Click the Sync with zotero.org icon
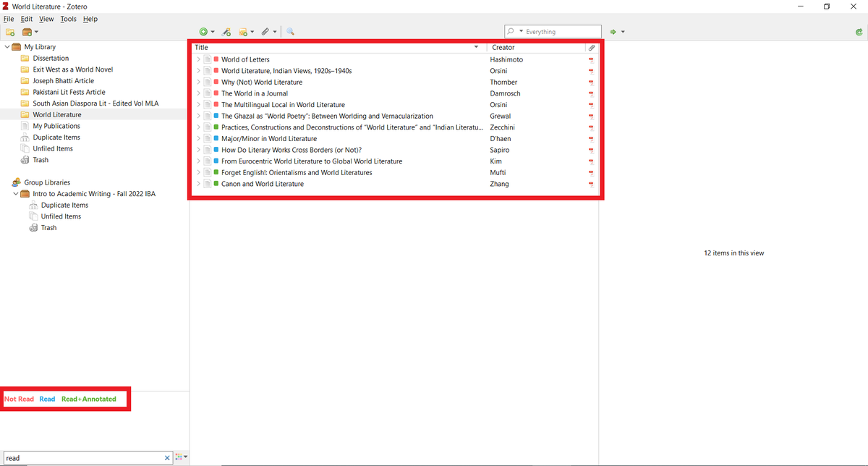 click(x=858, y=32)
